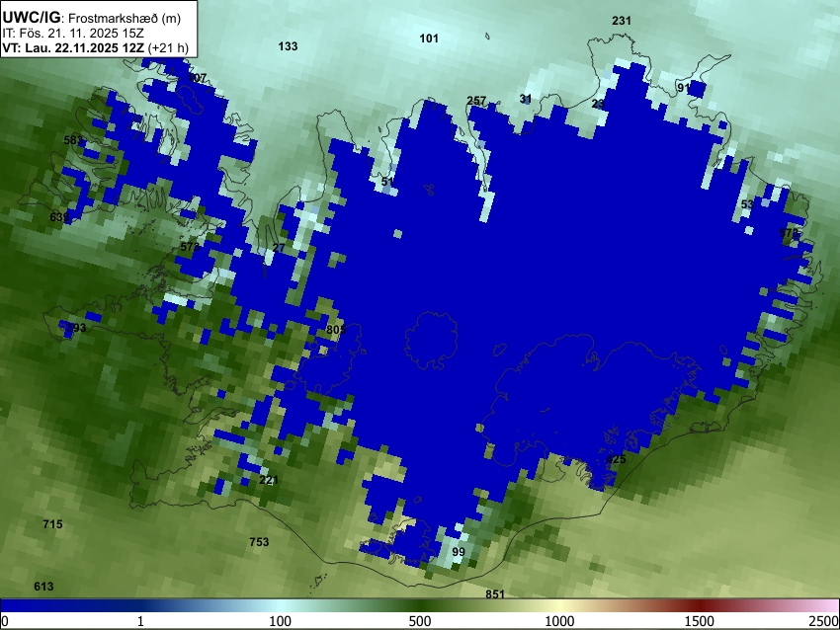840x630 pixels.
Task: Click the value label 425 on the map
Action: tap(616, 459)
